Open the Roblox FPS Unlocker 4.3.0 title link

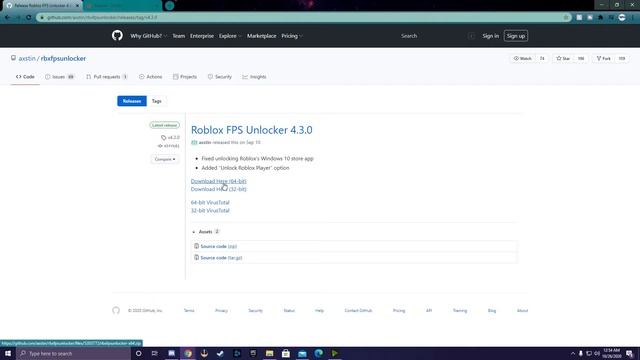pos(251,130)
